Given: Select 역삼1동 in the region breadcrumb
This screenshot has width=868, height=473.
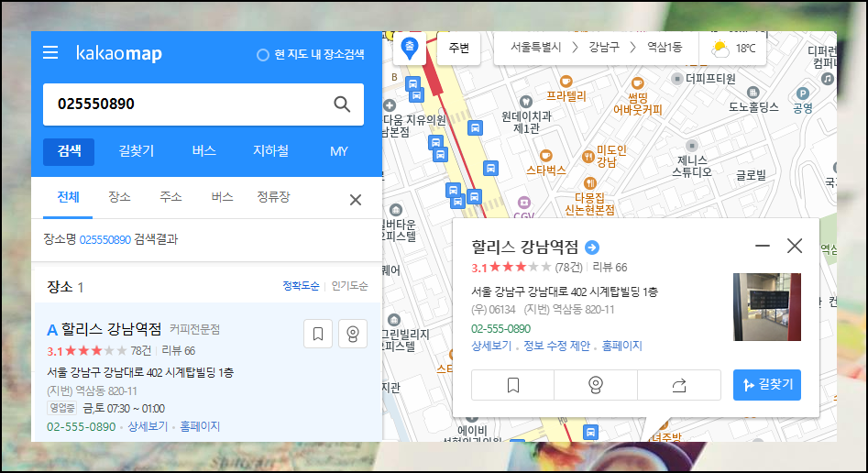Looking at the screenshot, I should coord(665,48).
